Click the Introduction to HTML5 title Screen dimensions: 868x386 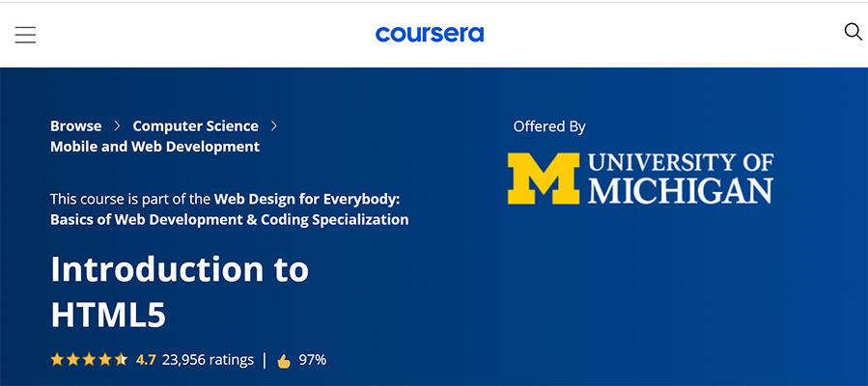pos(179,290)
